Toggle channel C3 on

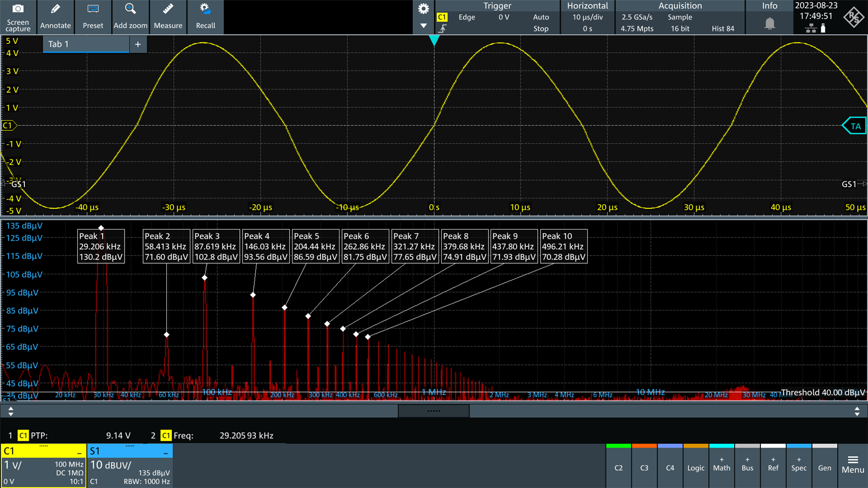tap(644, 467)
